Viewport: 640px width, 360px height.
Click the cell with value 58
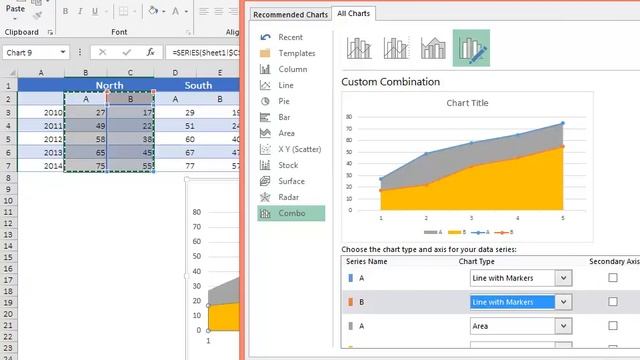point(86,139)
